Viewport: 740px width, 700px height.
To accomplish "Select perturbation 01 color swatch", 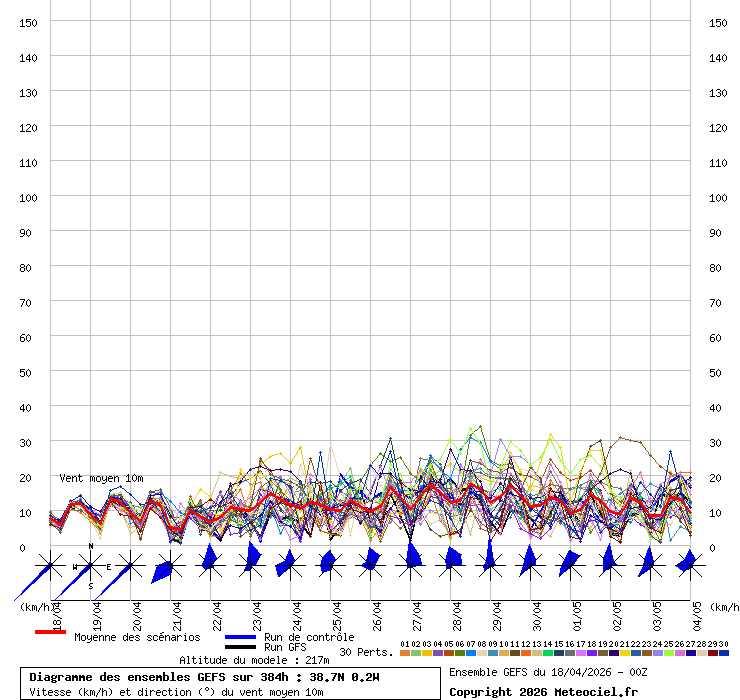I will 405,653.
